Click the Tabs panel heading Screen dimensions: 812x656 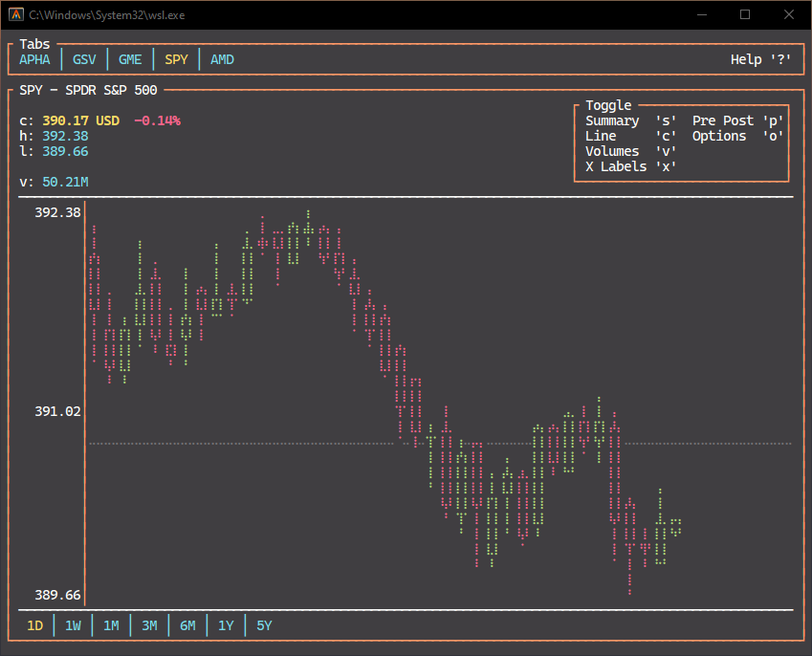tap(34, 44)
